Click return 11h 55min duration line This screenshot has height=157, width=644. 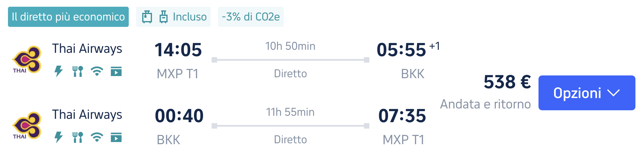click(x=291, y=126)
